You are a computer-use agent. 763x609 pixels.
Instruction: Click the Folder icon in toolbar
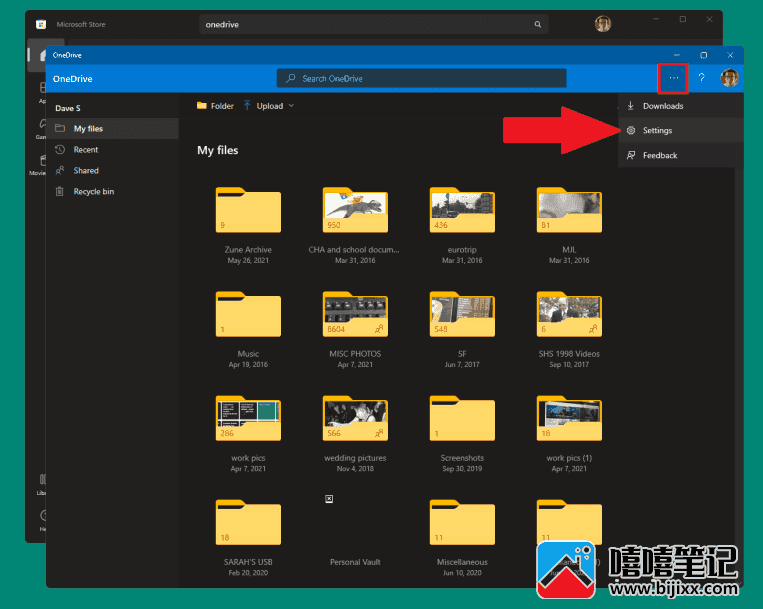click(201, 106)
